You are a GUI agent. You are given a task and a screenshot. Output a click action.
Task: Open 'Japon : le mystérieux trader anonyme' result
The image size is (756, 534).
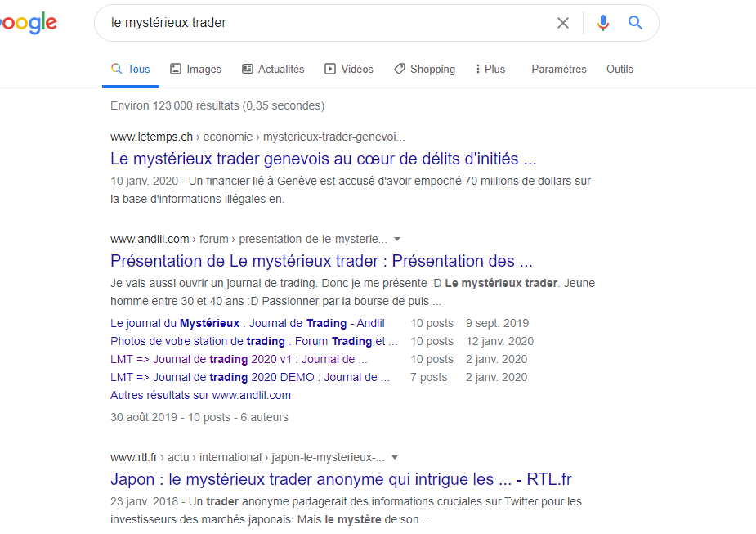coord(341,479)
